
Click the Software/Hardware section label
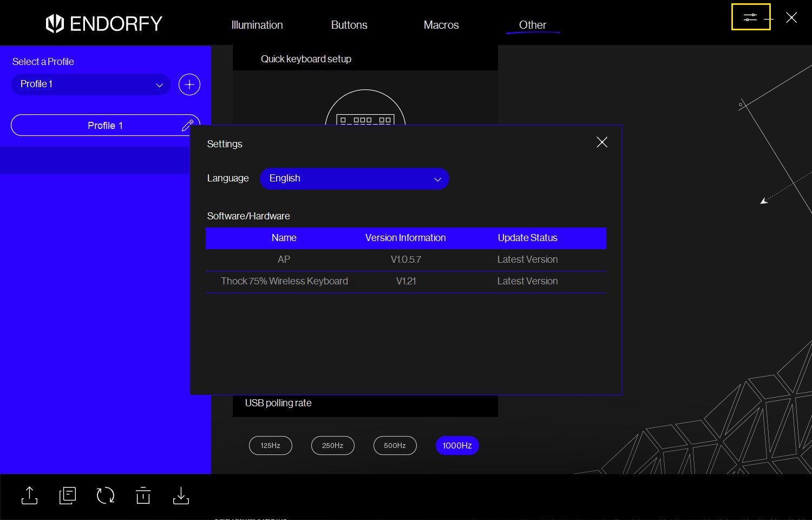click(x=248, y=216)
